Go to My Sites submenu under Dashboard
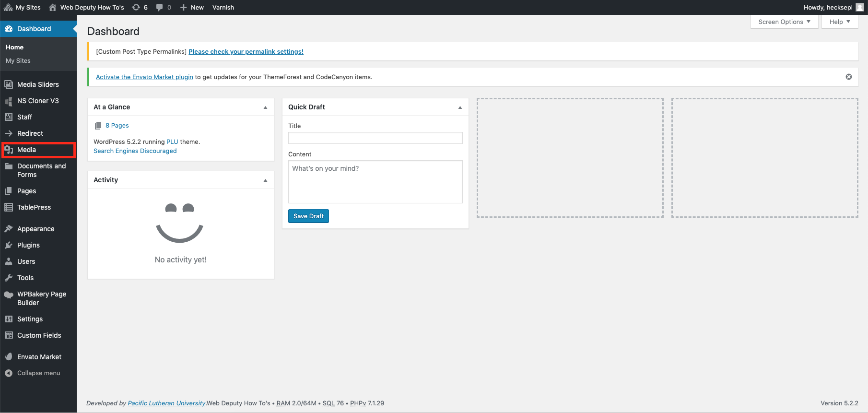Image resolution: width=868 pixels, height=413 pixels. pyautogui.click(x=18, y=61)
